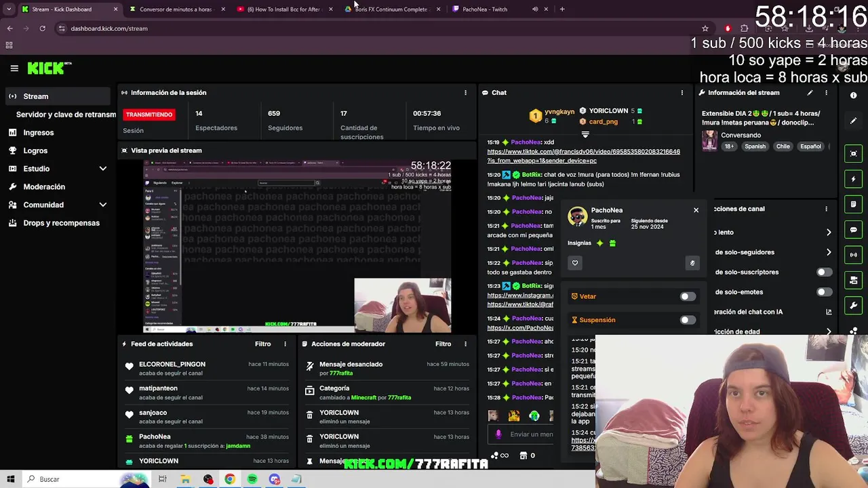Click the screen capture icon in right rail
Image resolution: width=868 pixels, height=488 pixels.
point(854,154)
